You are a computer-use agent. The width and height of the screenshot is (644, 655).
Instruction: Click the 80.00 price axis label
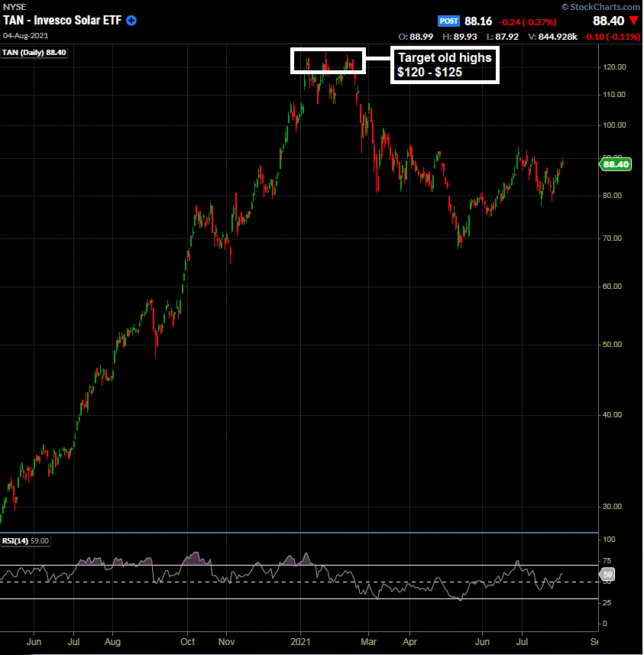(x=612, y=196)
